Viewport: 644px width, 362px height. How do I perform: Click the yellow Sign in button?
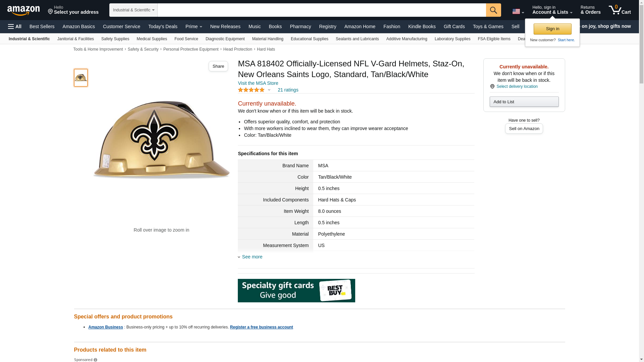552,29
